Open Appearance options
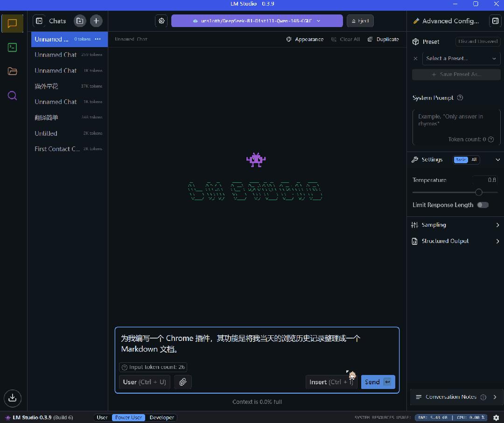The height and width of the screenshot is (423, 504). (305, 39)
